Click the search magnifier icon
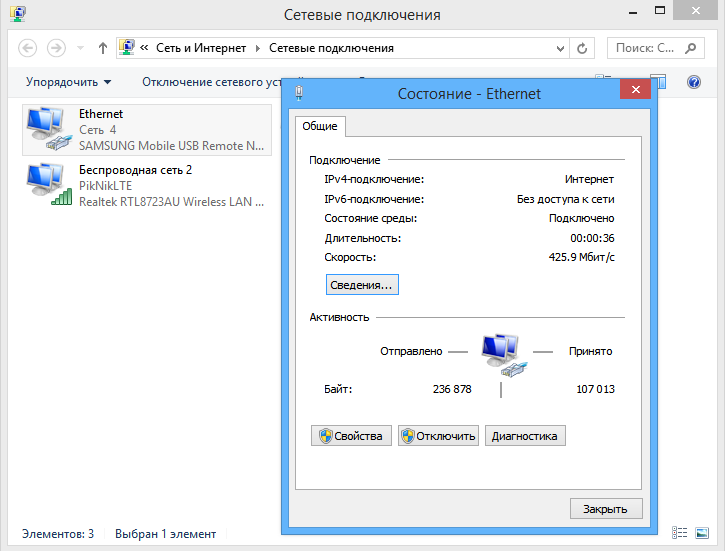Viewport: 725px width, 551px height. [x=690, y=48]
